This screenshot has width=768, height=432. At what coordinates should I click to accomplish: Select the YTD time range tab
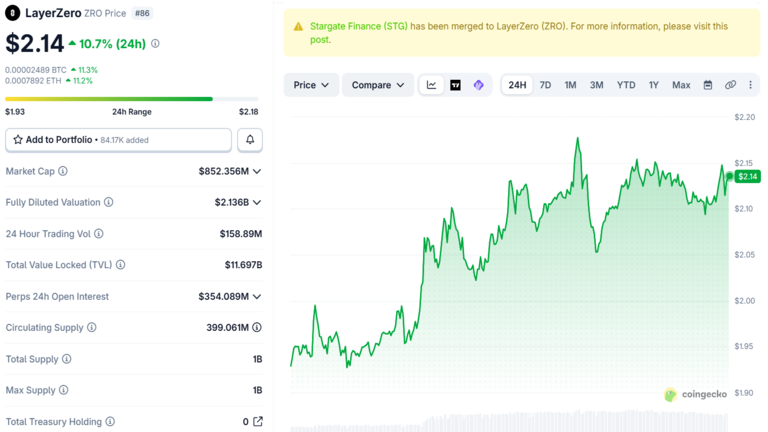coord(625,85)
